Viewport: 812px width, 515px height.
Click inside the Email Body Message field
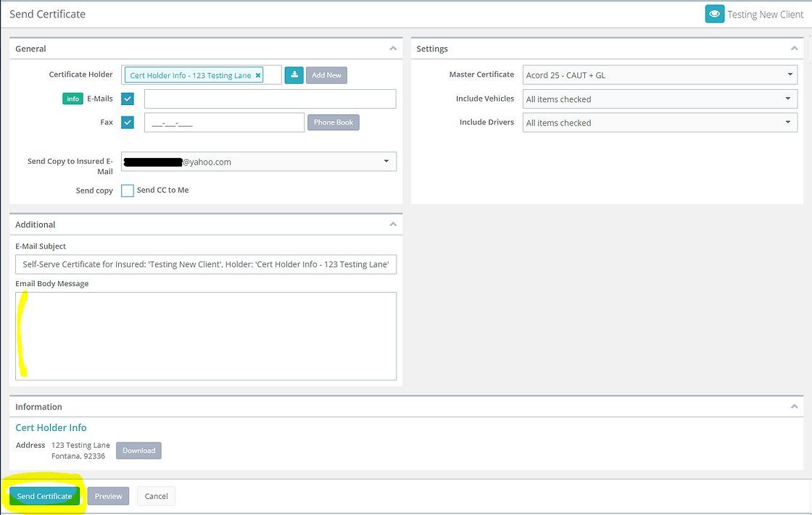[206, 335]
